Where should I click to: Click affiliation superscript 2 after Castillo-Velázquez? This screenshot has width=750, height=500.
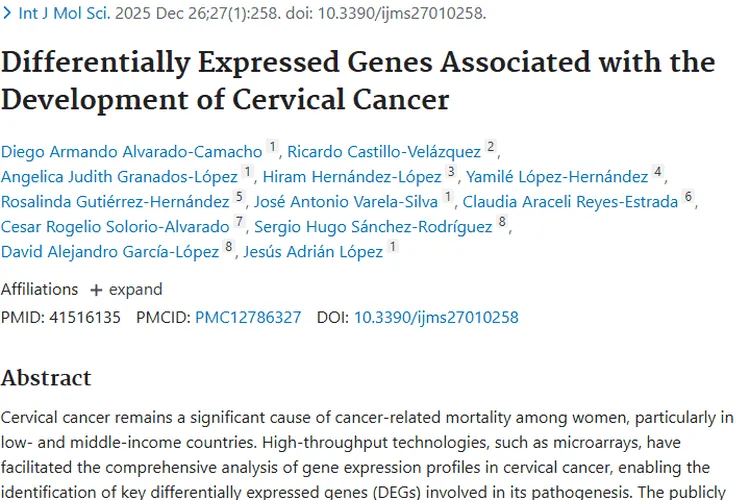point(491,148)
